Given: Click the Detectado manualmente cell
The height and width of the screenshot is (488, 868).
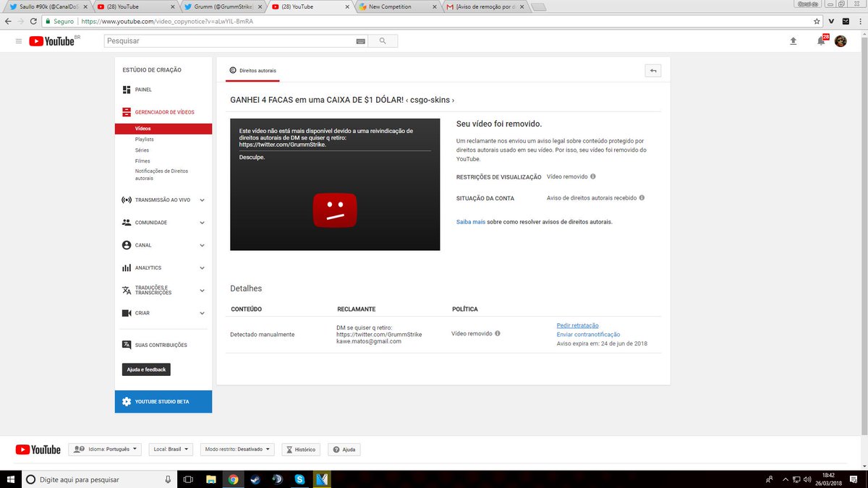Looking at the screenshot, I should click(262, 334).
